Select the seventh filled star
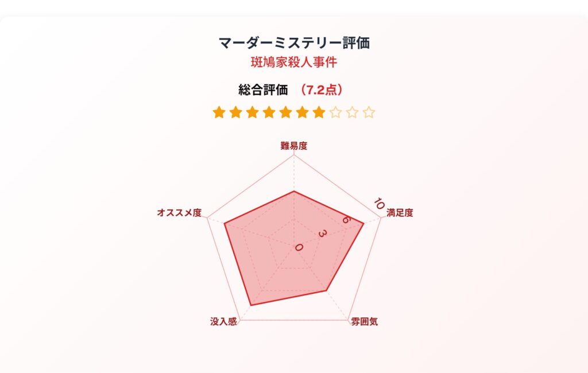The image size is (588, 373). pos(319,112)
